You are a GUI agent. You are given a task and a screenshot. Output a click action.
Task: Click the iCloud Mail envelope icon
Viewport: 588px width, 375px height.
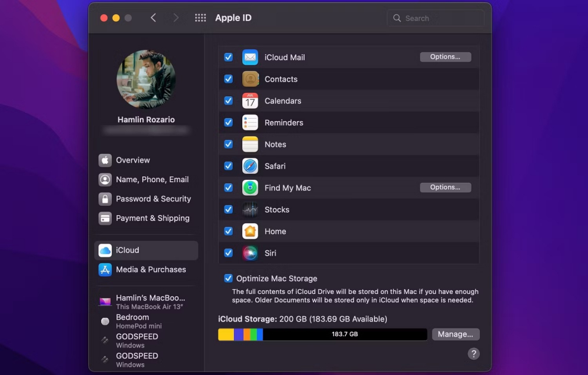pos(250,58)
